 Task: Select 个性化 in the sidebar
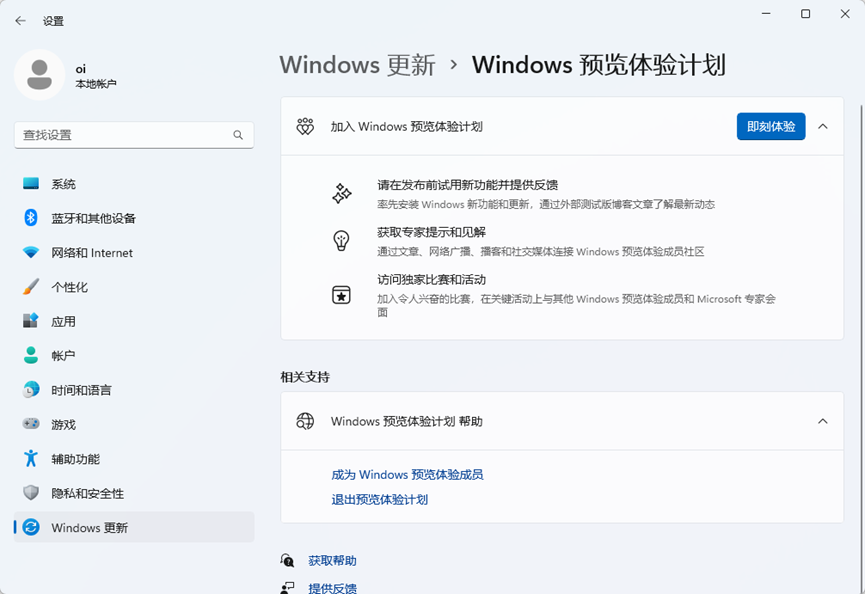(x=134, y=287)
